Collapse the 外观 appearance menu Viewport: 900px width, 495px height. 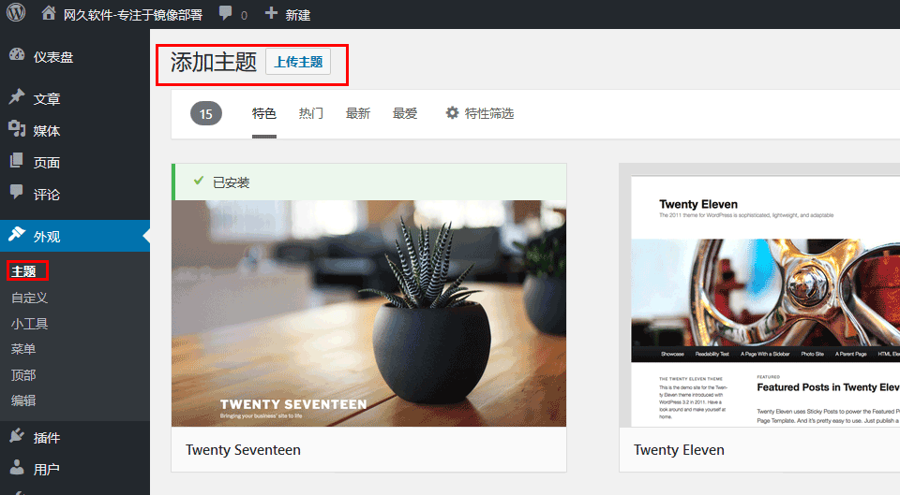(47, 237)
